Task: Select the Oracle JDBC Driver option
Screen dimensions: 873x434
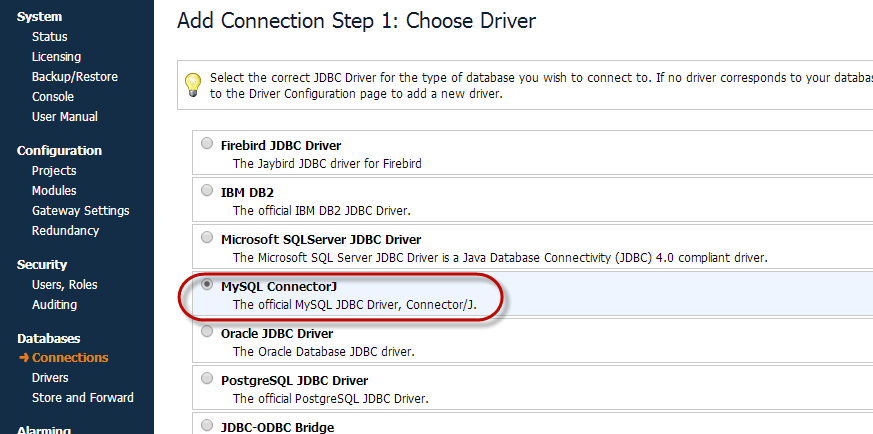Action: pos(207,332)
